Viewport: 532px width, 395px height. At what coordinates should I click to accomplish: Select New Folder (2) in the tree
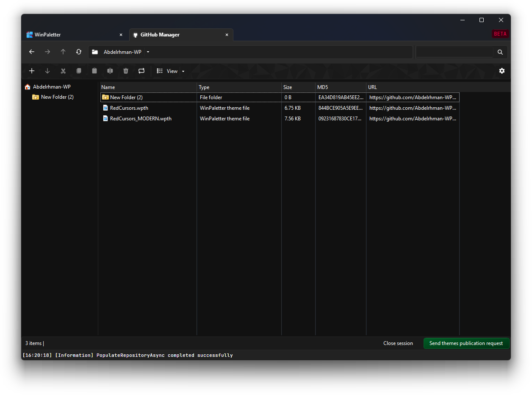(57, 97)
